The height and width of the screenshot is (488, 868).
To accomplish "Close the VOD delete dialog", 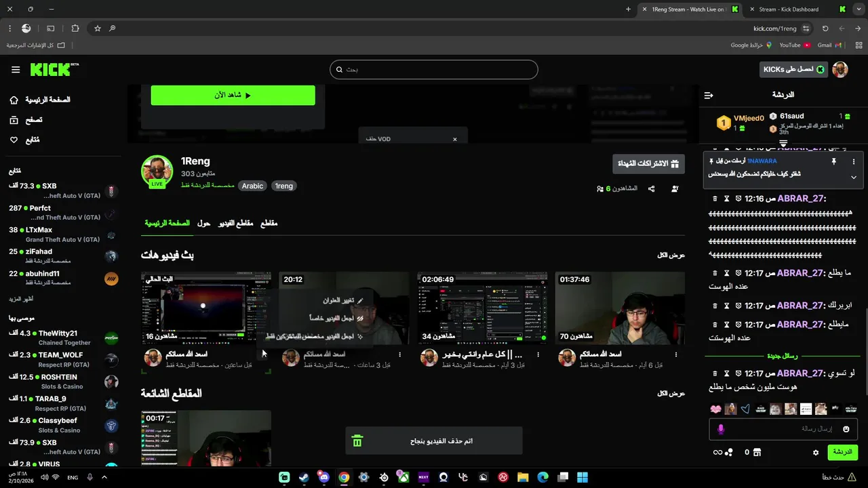I will point(455,139).
